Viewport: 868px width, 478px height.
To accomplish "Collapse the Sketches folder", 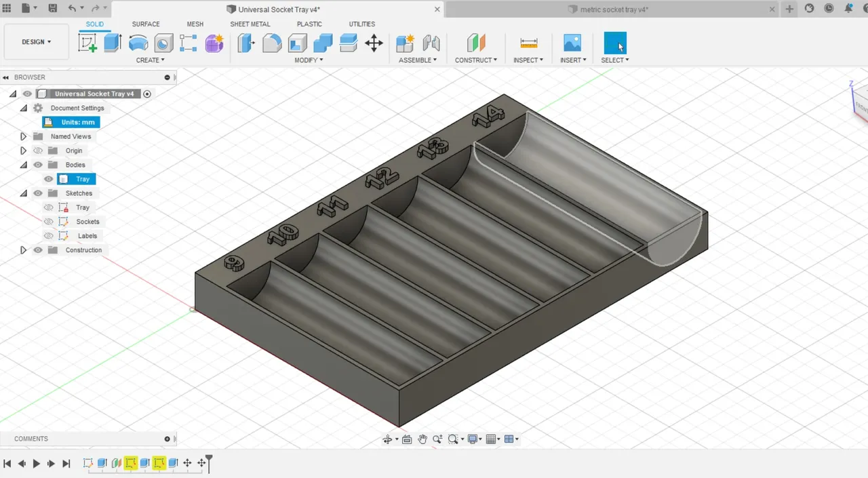I will (x=23, y=193).
